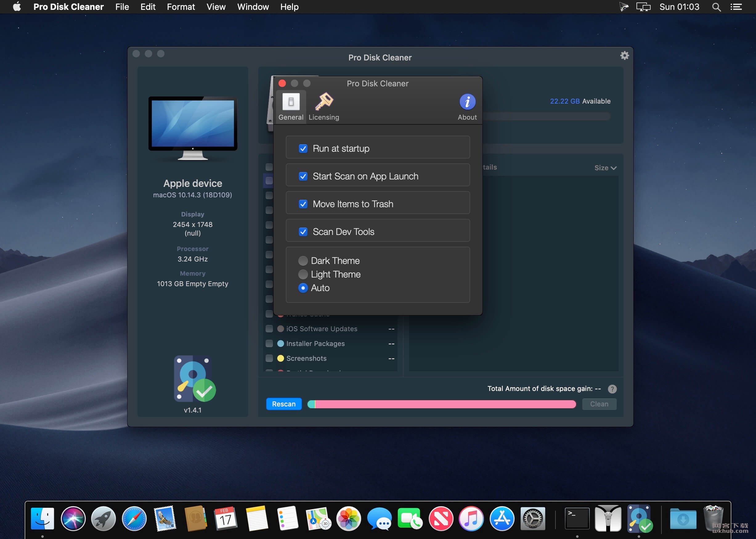Launch Siri from the Dock

pyautogui.click(x=73, y=518)
